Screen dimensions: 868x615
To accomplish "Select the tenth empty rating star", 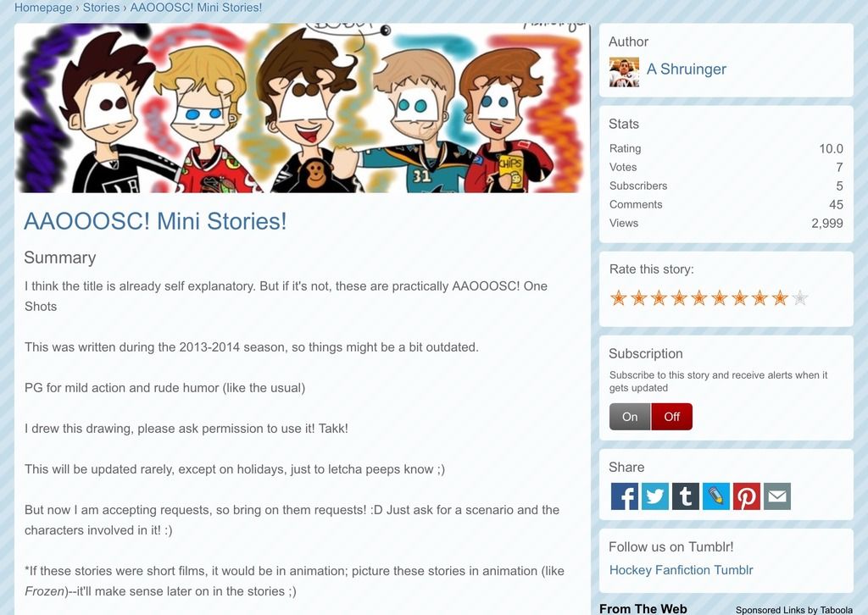I will 800,298.
